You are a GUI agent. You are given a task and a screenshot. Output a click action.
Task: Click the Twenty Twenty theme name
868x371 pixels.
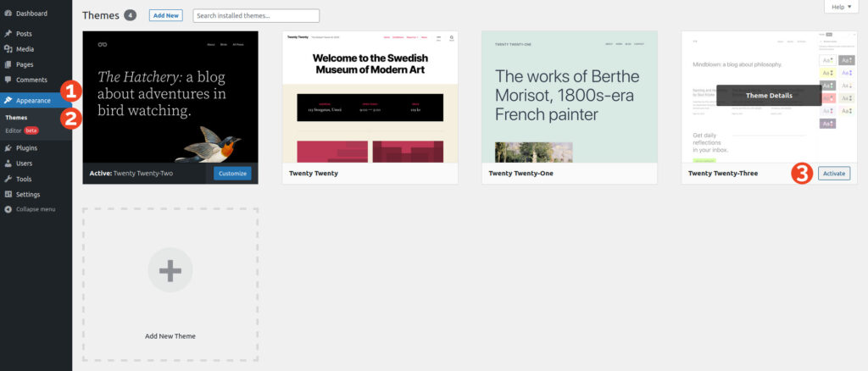(314, 174)
